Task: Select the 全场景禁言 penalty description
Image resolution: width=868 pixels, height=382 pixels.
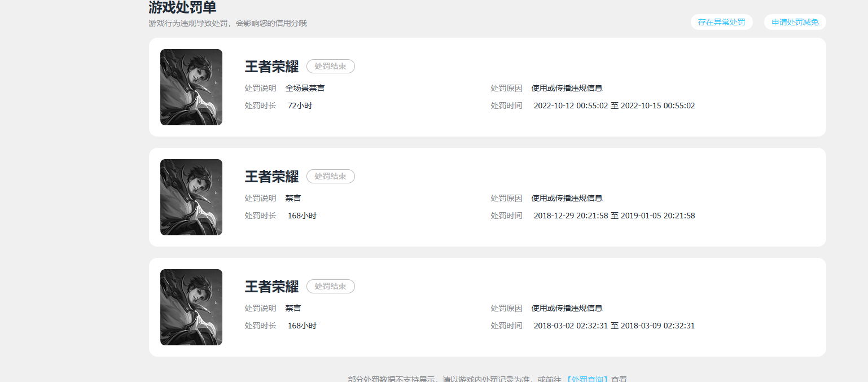Action: click(x=305, y=88)
